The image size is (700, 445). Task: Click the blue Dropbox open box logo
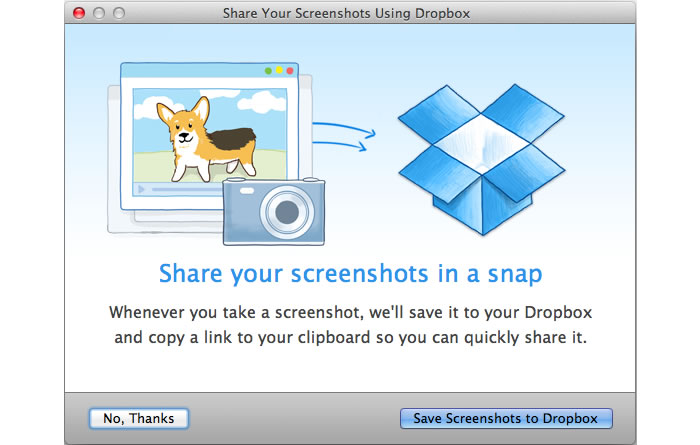click(x=481, y=158)
